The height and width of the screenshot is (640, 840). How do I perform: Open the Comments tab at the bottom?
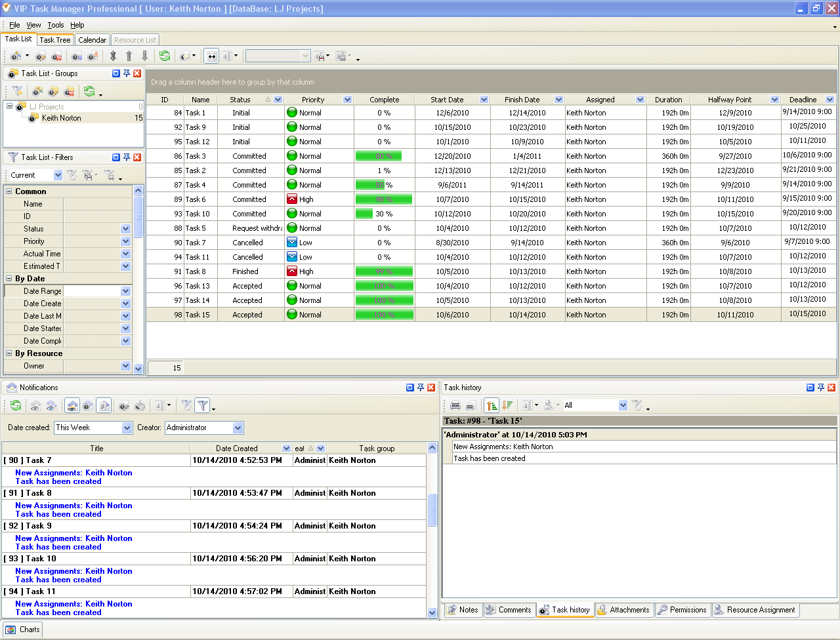coord(509,610)
